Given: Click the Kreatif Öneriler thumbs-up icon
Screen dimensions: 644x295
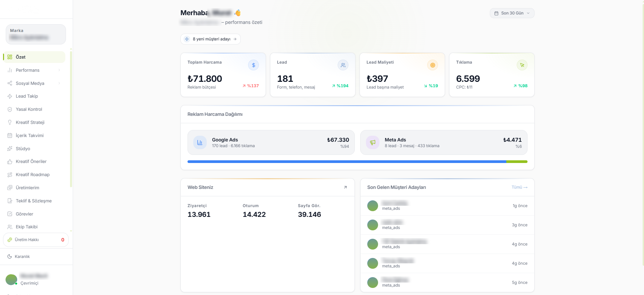Looking at the screenshot, I should pyautogui.click(x=10, y=162).
